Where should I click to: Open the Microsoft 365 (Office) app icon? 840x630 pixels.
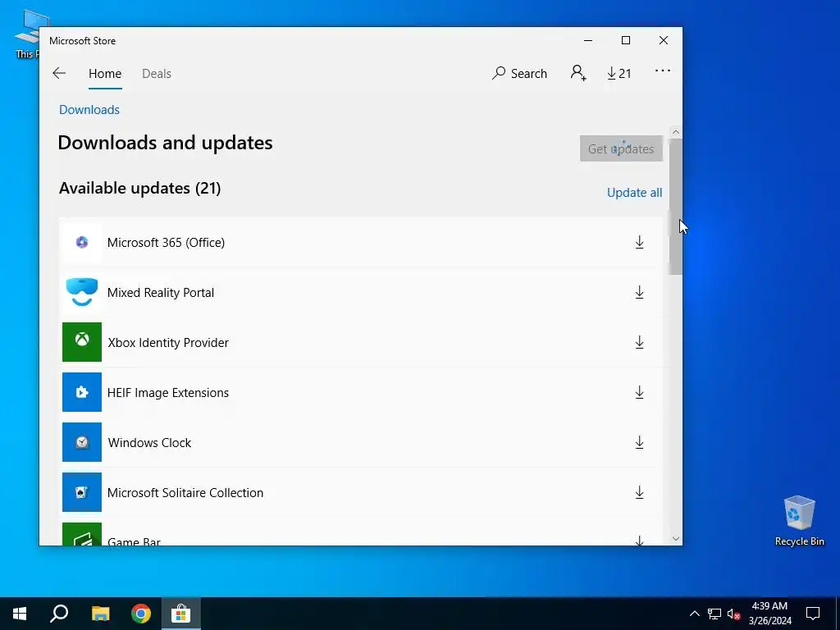point(82,242)
